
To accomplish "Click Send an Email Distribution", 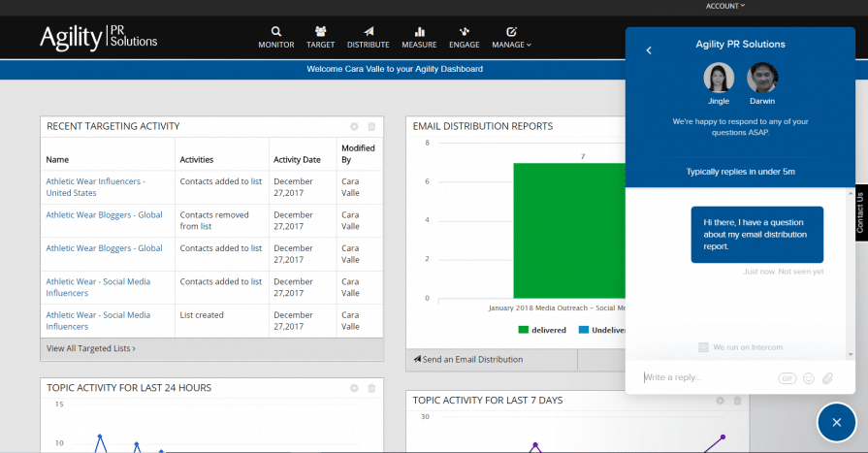I will click(467, 360).
